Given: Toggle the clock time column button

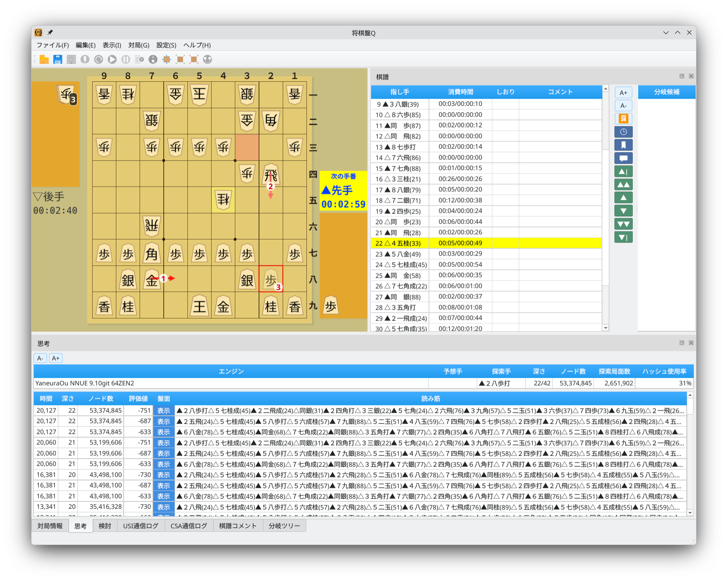Looking at the screenshot, I should click(623, 132).
